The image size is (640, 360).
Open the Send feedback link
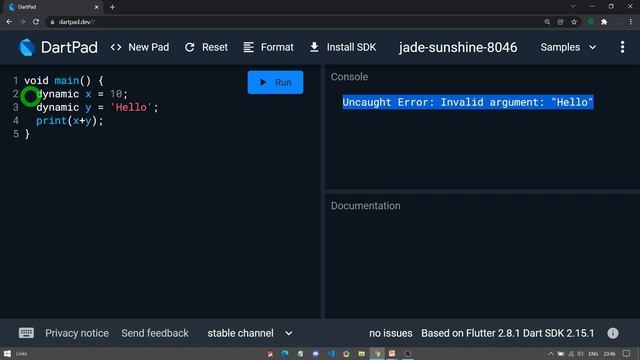pos(155,333)
